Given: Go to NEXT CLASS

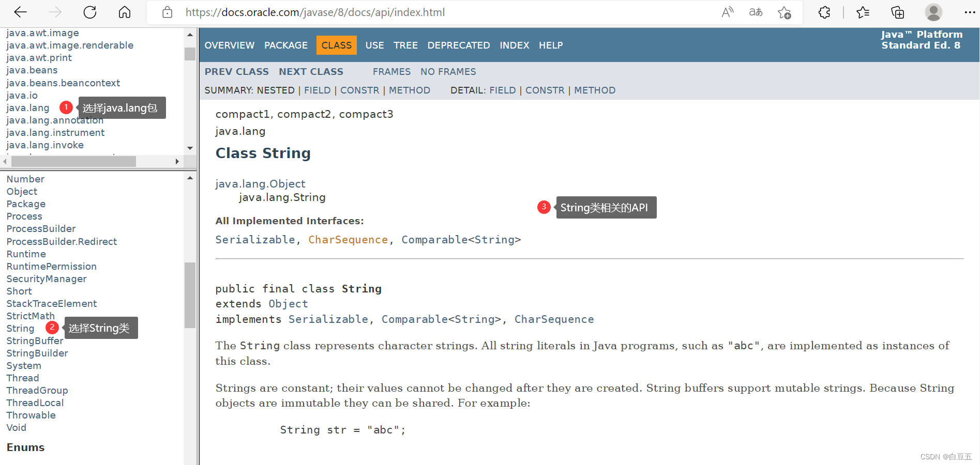Looking at the screenshot, I should [311, 72].
